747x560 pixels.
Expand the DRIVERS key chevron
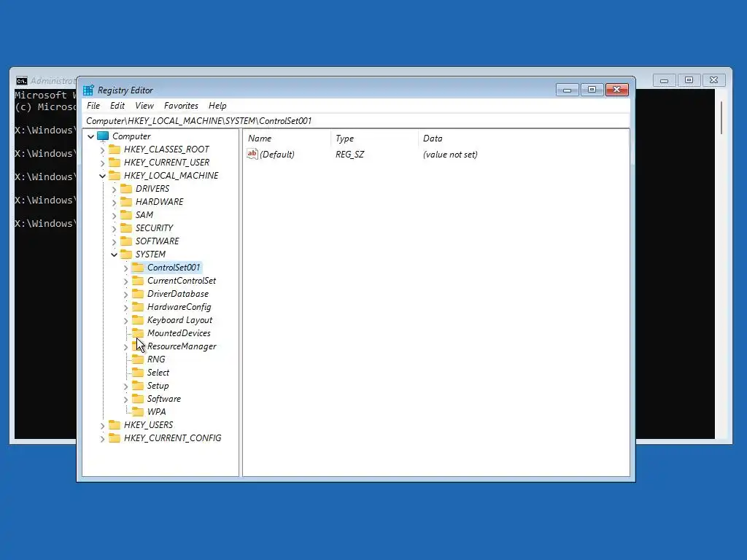point(114,190)
